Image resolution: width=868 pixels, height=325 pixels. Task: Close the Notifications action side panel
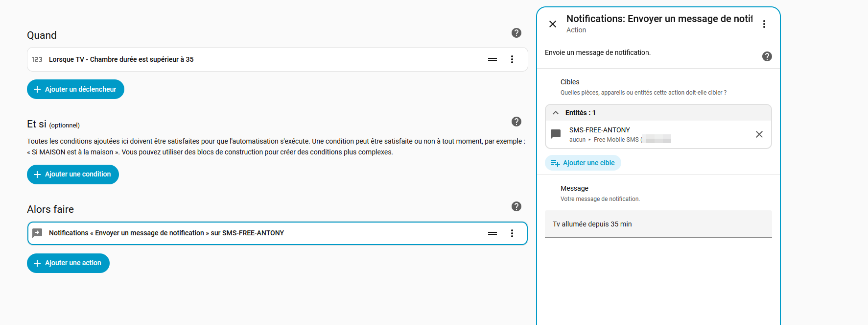(x=552, y=24)
